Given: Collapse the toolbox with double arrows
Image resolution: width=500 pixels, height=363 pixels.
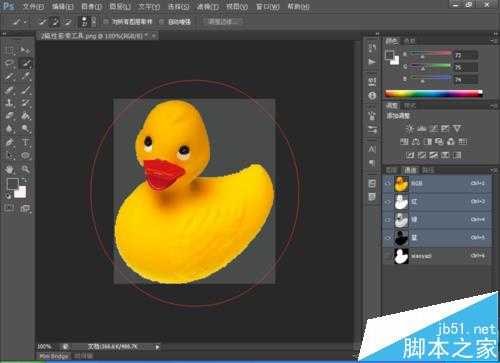Looking at the screenshot, I should click(4, 34).
